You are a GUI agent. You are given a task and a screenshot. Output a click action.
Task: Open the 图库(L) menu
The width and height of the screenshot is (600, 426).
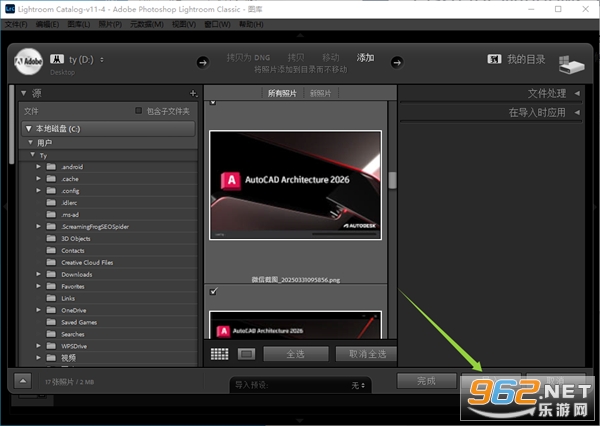79,24
